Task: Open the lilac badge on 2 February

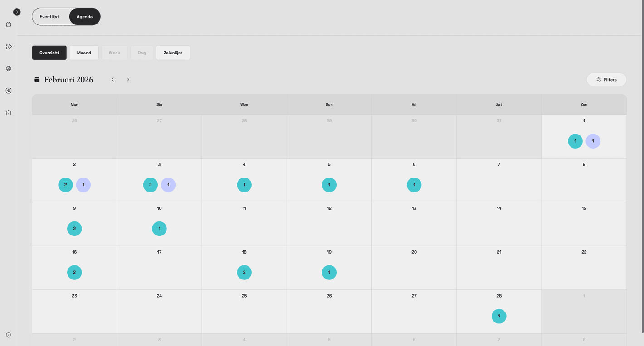Action: [83, 185]
